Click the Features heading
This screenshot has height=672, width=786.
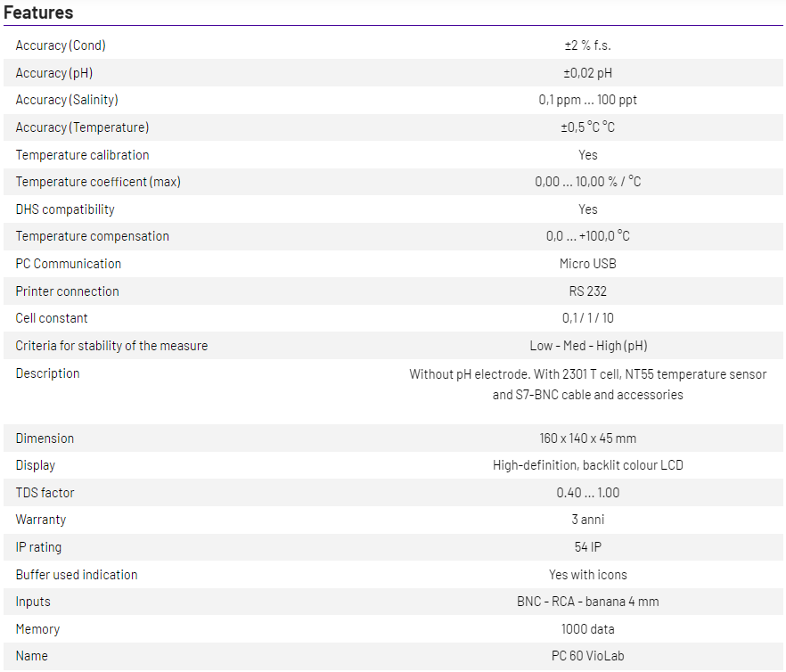pos(38,12)
